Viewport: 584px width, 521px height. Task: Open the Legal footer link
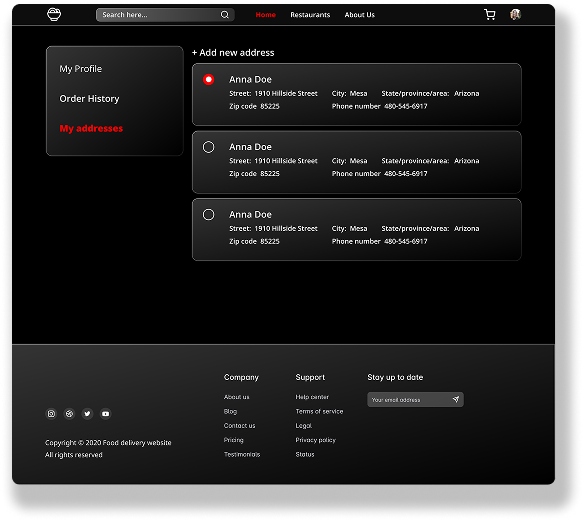pos(304,426)
